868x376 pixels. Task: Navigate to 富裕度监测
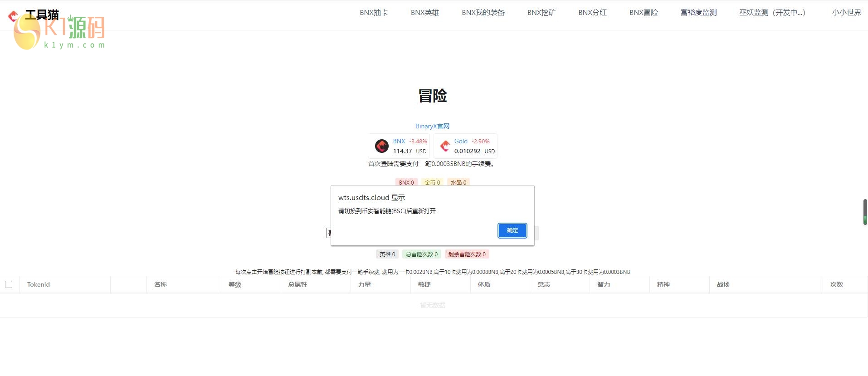coord(699,13)
